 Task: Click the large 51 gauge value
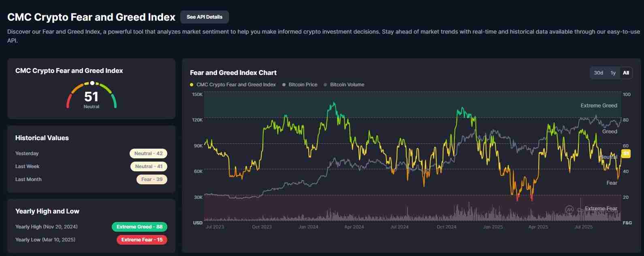(x=91, y=97)
